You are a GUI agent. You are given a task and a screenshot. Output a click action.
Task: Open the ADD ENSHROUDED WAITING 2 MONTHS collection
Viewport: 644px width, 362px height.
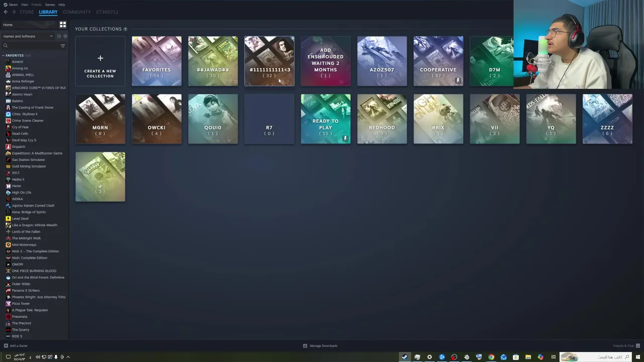click(x=326, y=61)
